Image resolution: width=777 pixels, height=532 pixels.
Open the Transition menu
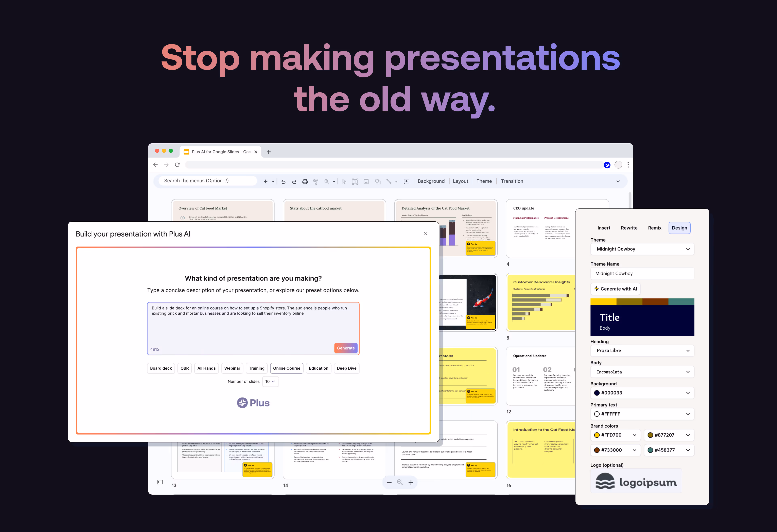click(x=512, y=181)
